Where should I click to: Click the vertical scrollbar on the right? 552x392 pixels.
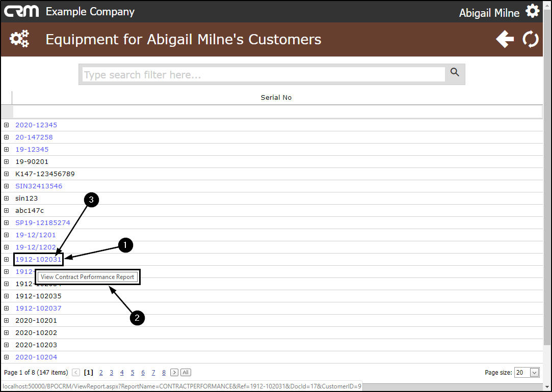click(x=547, y=204)
